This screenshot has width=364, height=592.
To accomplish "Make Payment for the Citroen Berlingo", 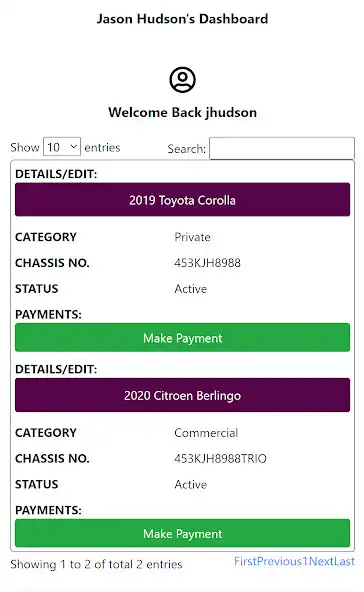I will coord(182,533).
